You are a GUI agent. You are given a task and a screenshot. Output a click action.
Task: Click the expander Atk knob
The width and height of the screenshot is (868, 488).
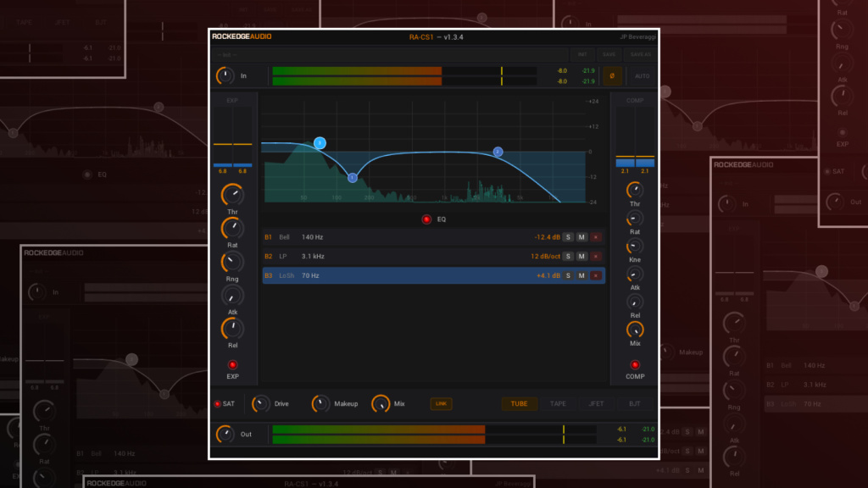pyautogui.click(x=232, y=296)
